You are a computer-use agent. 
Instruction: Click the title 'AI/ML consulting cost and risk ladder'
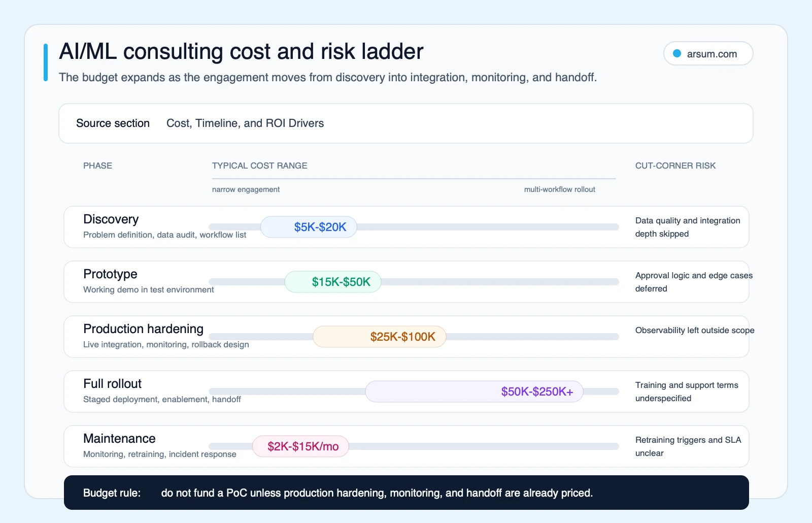click(x=241, y=51)
